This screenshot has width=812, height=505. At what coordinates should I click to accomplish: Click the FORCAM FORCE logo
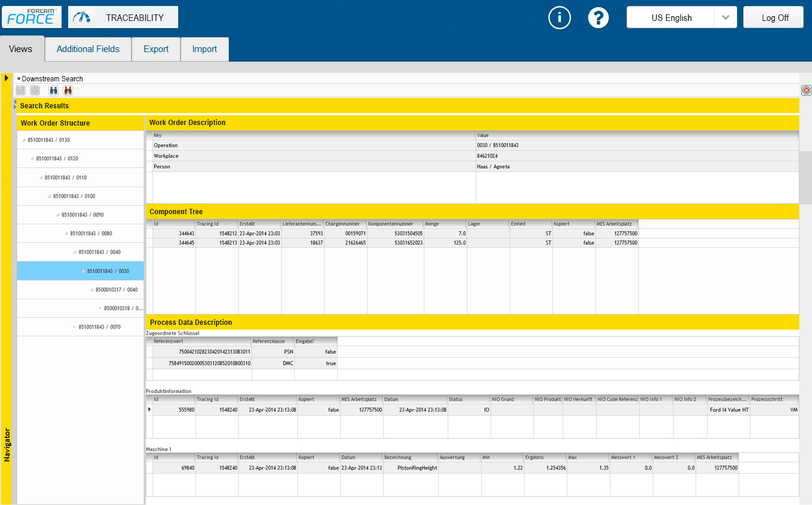click(32, 17)
